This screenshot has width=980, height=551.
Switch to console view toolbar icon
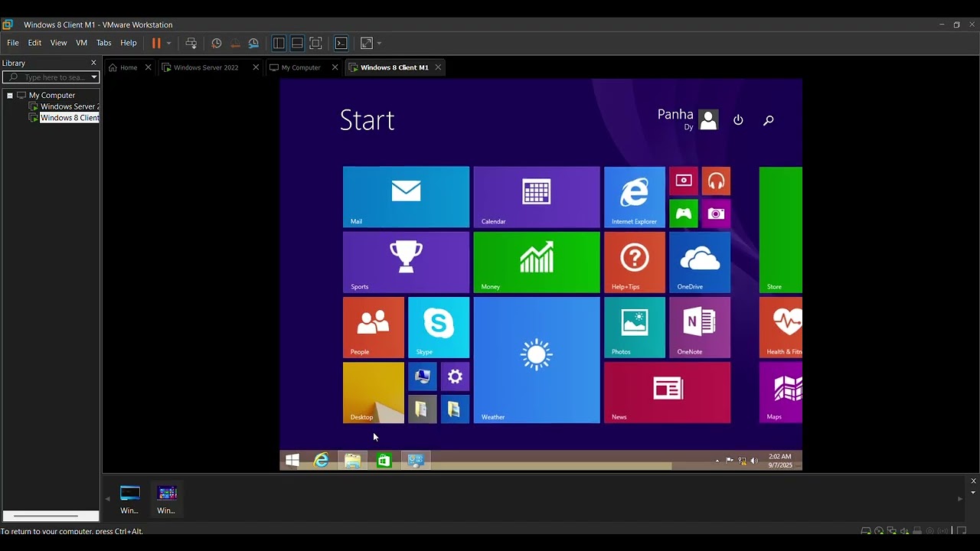coord(341,43)
